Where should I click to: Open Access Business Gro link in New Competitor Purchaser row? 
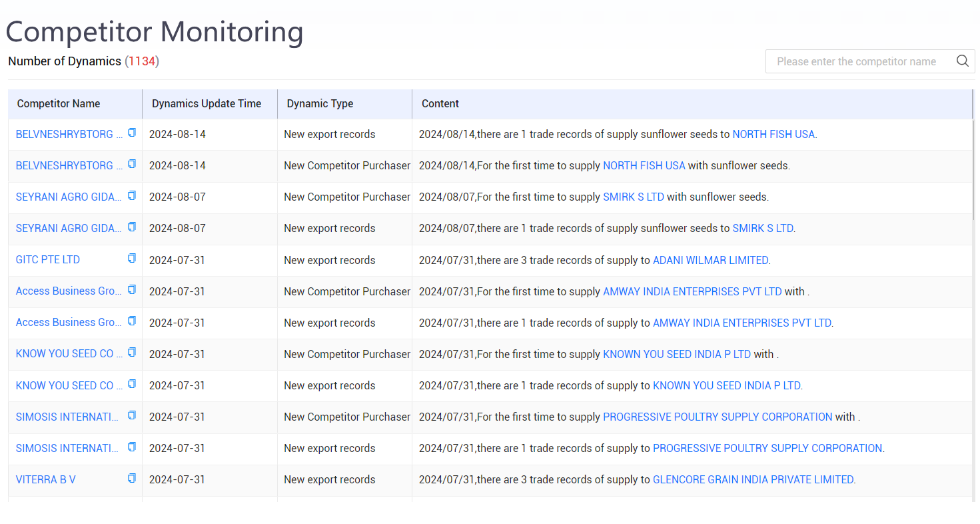click(x=69, y=291)
